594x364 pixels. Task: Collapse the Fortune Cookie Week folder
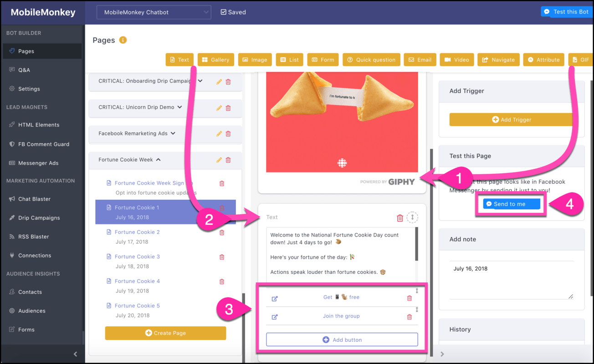tap(159, 160)
